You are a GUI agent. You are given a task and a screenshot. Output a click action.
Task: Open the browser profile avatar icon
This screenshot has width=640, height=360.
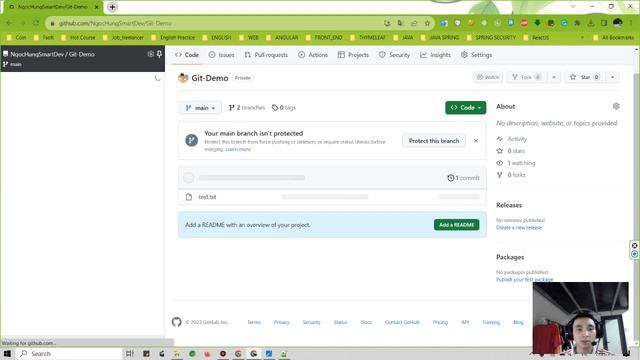(x=618, y=23)
